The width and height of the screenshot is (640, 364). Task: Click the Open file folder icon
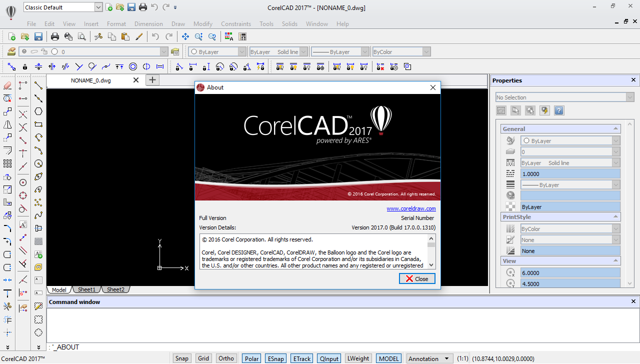coord(24,36)
